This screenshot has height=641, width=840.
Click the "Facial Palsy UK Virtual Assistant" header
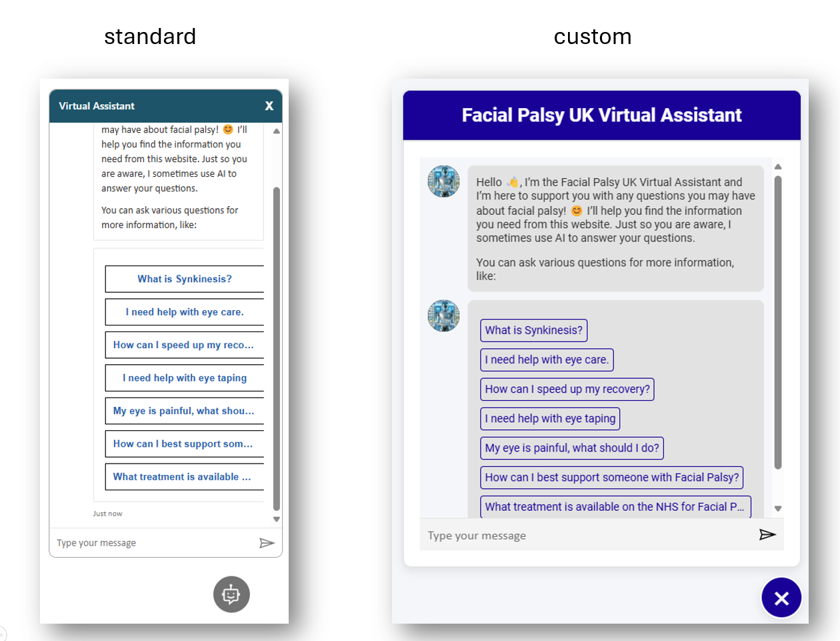pos(601,115)
